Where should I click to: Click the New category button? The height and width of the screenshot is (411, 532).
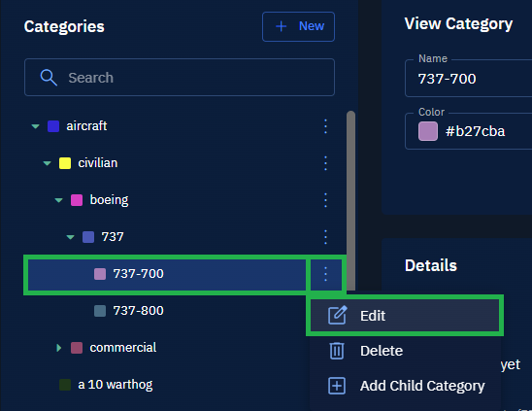click(298, 26)
